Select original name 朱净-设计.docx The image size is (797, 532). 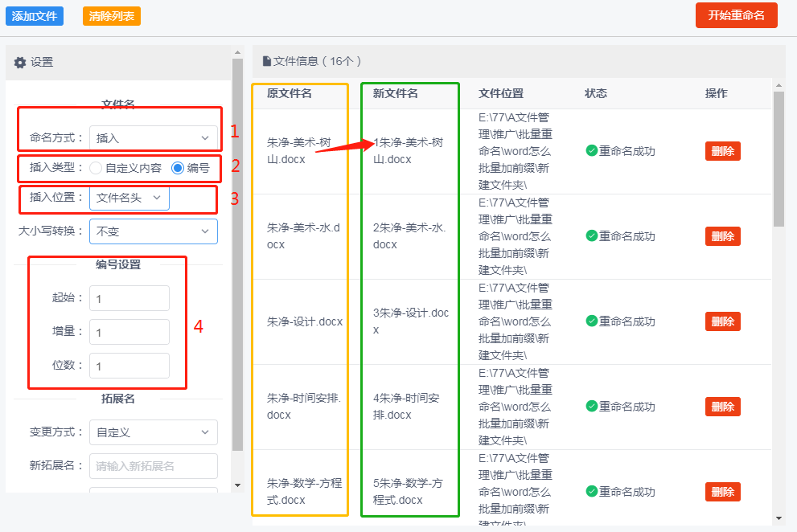305,321
